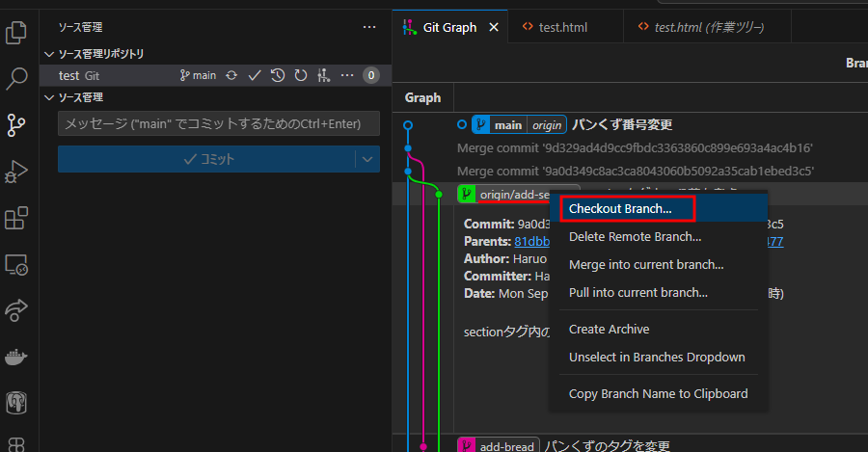Focus the commit message input field
This screenshot has height=452, width=868.
point(219,123)
